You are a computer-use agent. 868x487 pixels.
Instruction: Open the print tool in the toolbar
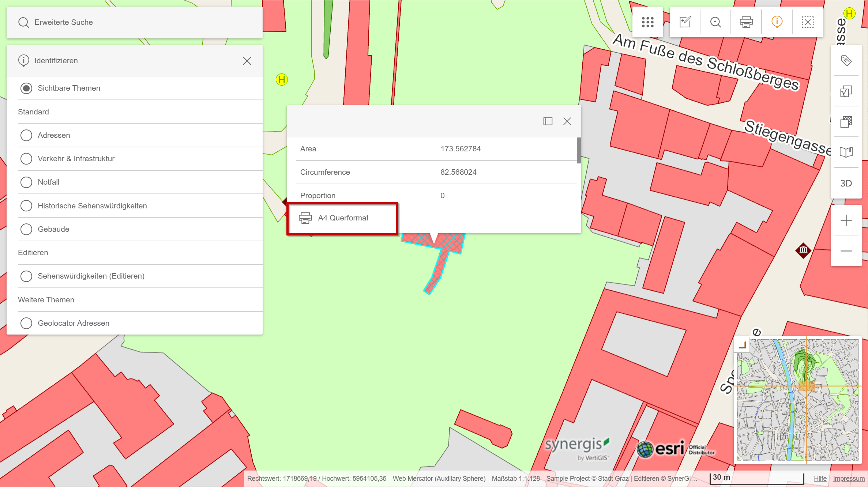click(x=746, y=22)
